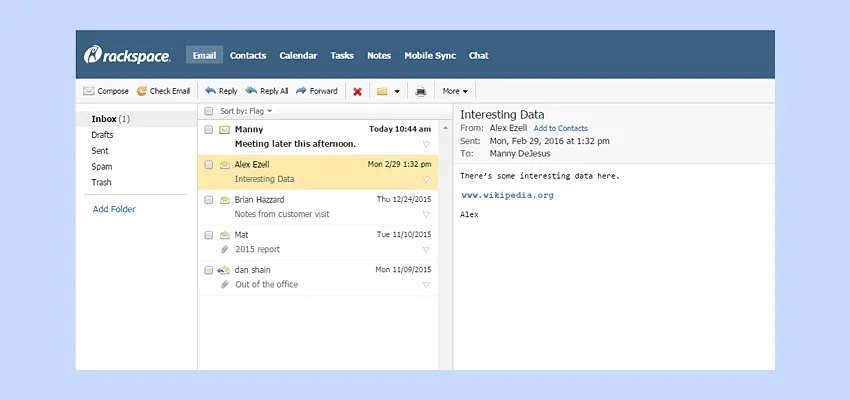Screen dimensions: 850x400
Task: Open the move-to-folder dropdown arrow
Action: 397,91
